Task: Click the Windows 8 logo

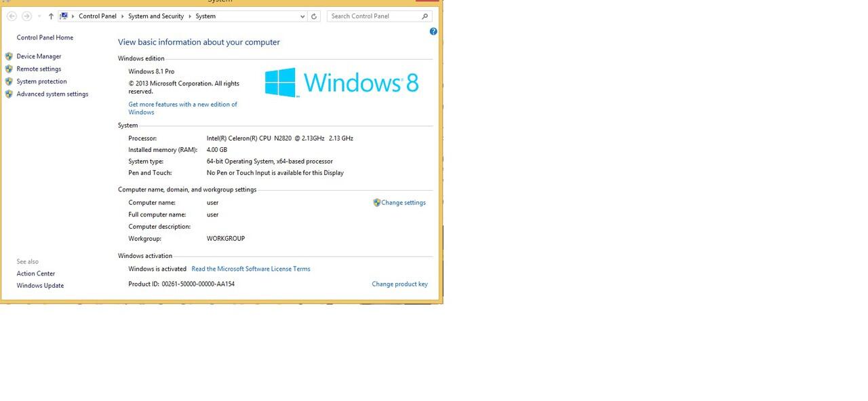Action: (x=342, y=83)
